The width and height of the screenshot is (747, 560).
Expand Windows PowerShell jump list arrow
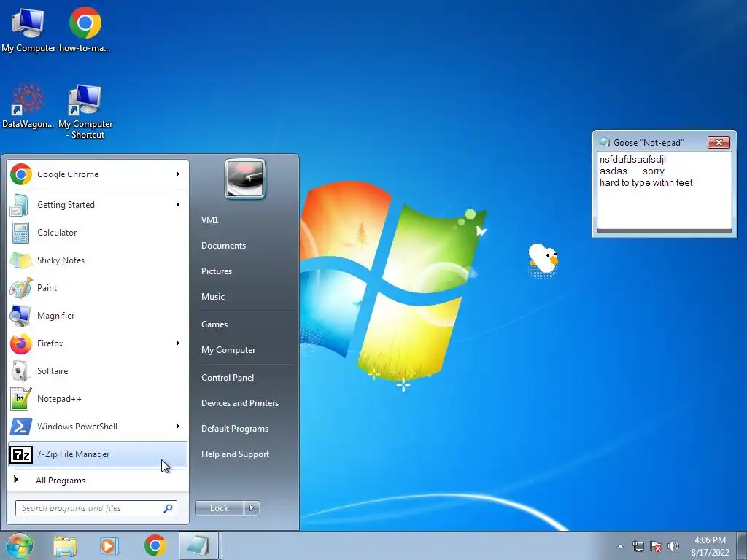click(x=178, y=426)
